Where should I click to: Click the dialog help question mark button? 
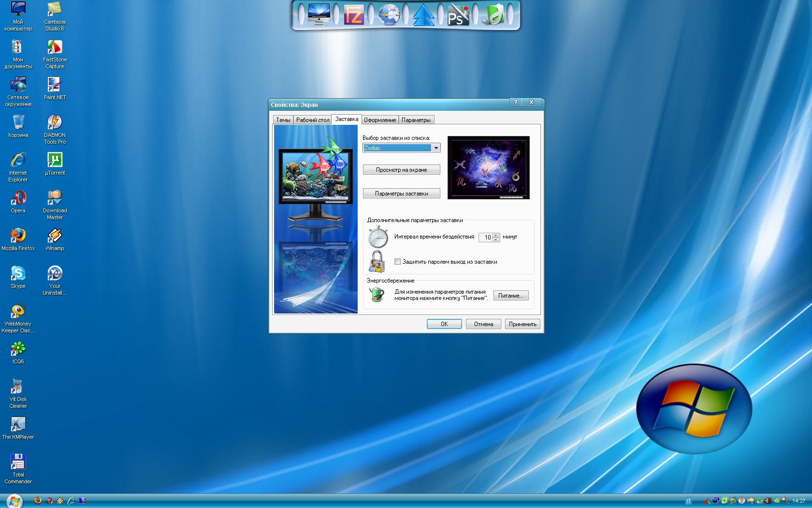click(x=516, y=102)
